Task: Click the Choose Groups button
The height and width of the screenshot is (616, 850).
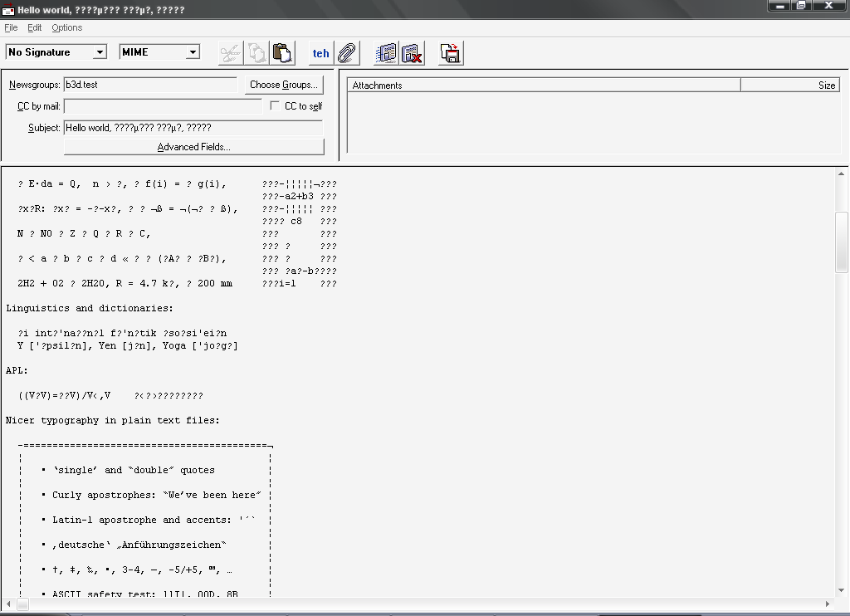Action: (283, 85)
